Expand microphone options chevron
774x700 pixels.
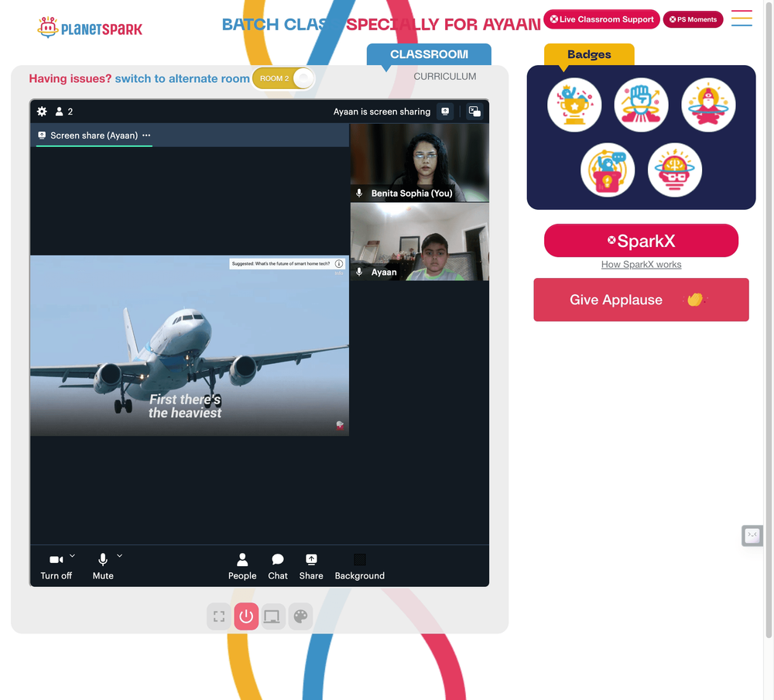[119, 556]
